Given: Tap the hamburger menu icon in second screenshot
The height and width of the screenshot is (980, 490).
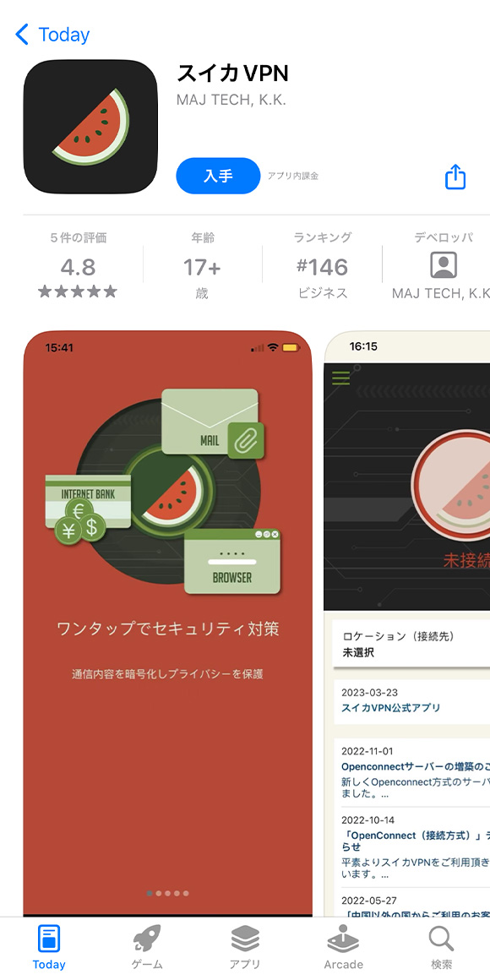Looking at the screenshot, I should point(341,378).
